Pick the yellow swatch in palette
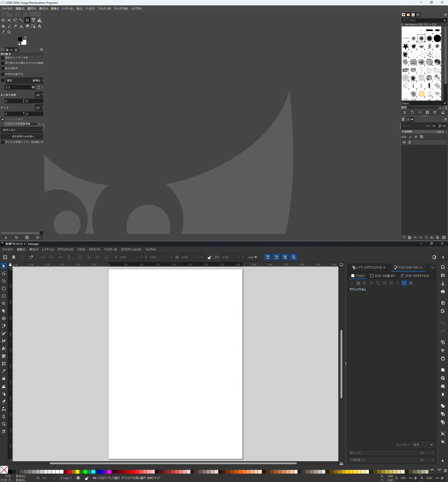The image size is (448, 482). [x=77, y=471]
